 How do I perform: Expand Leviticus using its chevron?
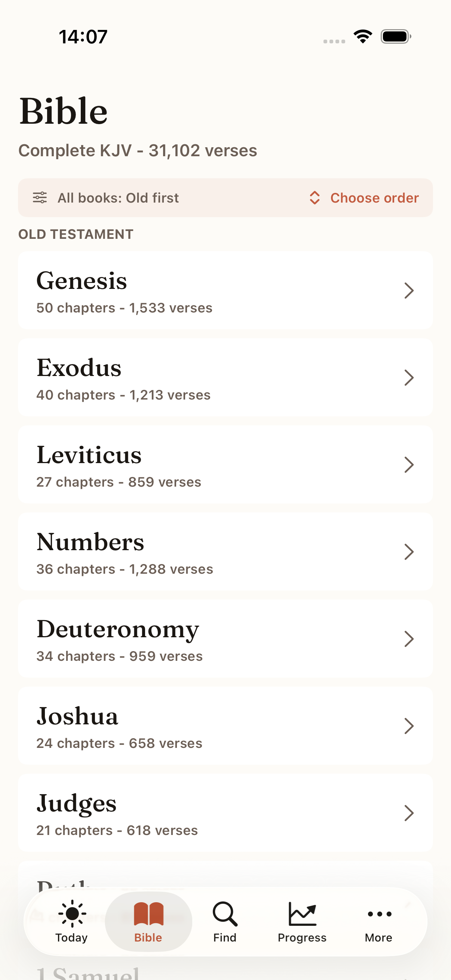(409, 465)
